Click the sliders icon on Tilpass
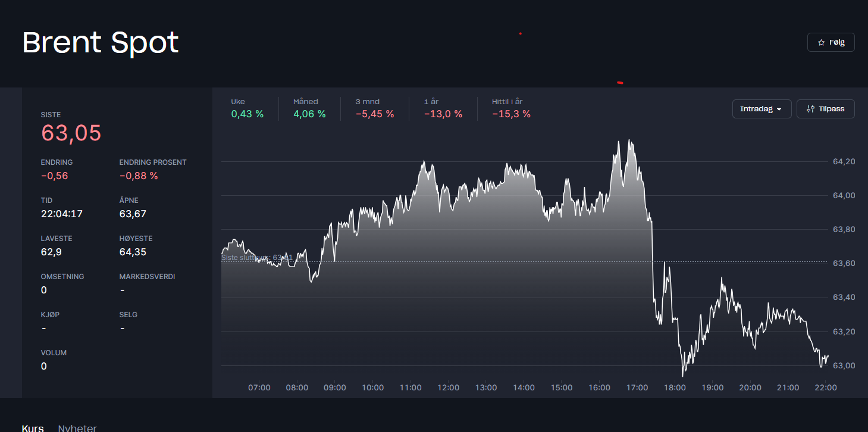The height and width of the screenshot is (432, 868). tap(810, 109)
